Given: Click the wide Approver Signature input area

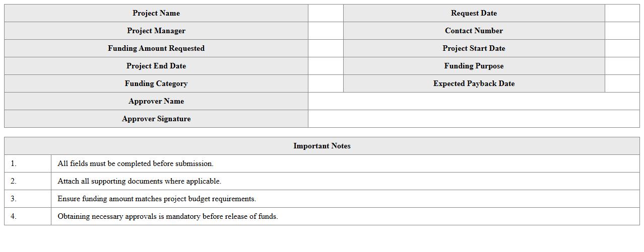Looking at the screenshot, I should tap(474, 119).
